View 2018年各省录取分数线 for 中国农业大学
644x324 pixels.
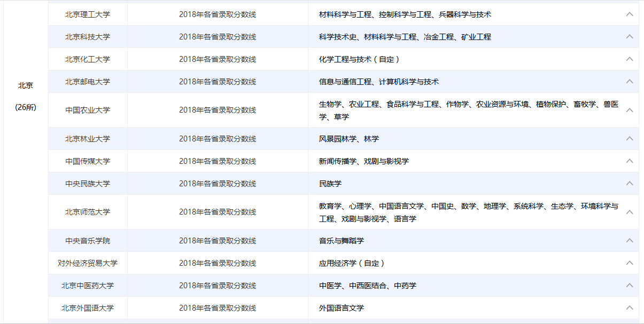218,110
